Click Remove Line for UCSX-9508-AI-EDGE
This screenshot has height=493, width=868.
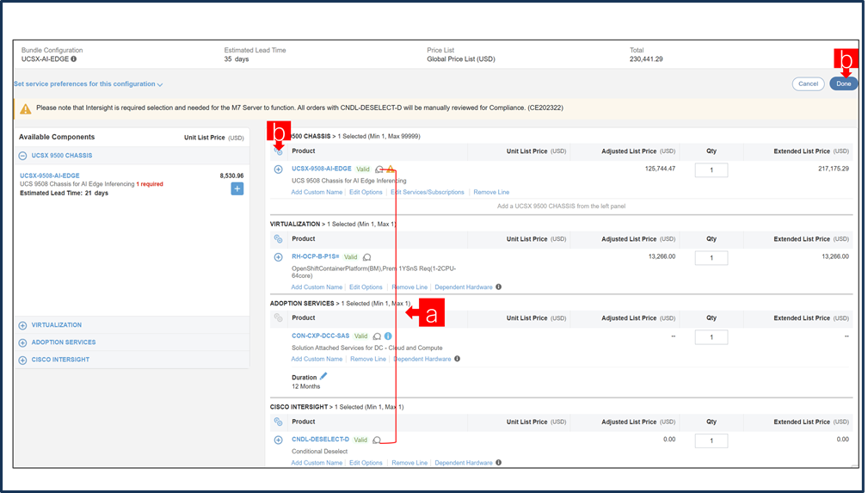(x=491, y=192)
